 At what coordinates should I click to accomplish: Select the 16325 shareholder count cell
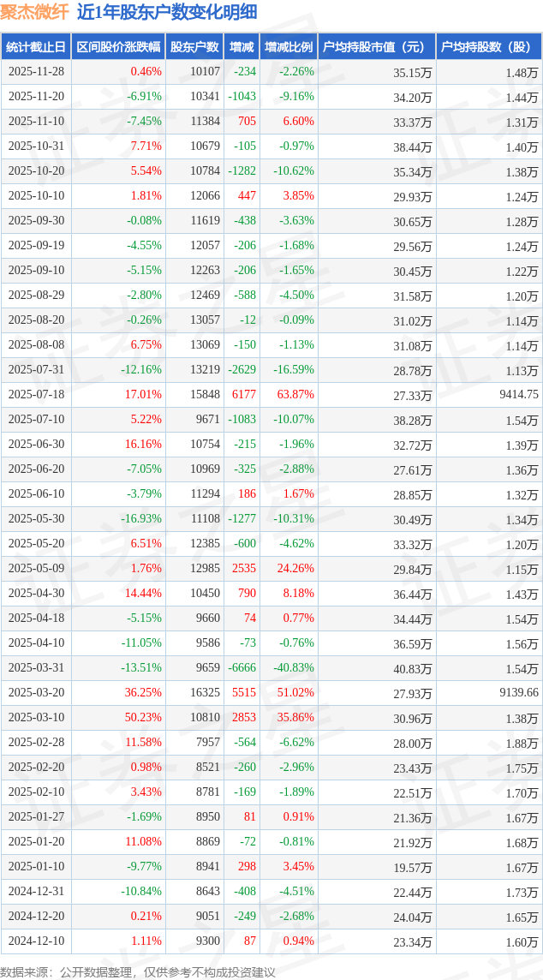point(205,693)
